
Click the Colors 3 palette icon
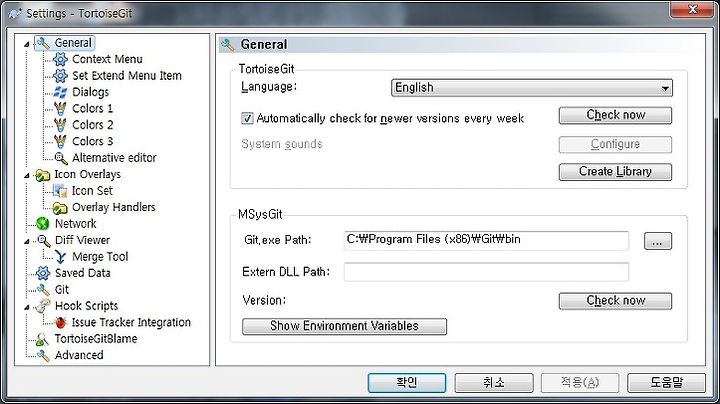[60, 141]
